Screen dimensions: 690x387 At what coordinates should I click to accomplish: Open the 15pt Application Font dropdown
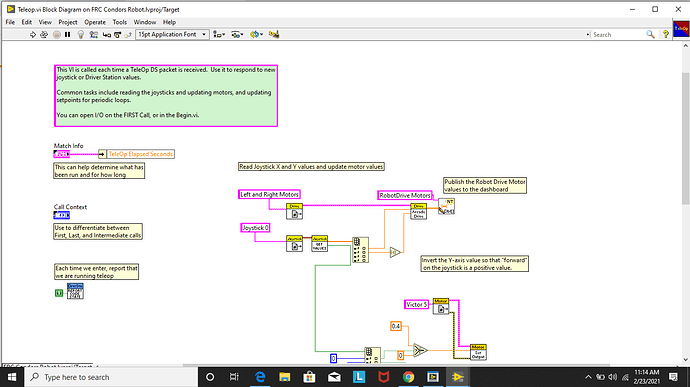[172, 34]
